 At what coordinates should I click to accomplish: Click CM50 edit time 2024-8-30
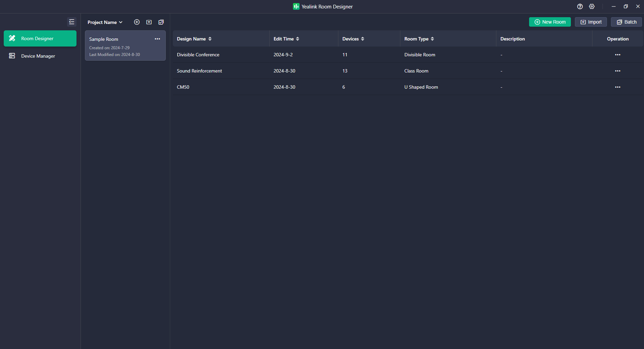click(x=284, y=87)
